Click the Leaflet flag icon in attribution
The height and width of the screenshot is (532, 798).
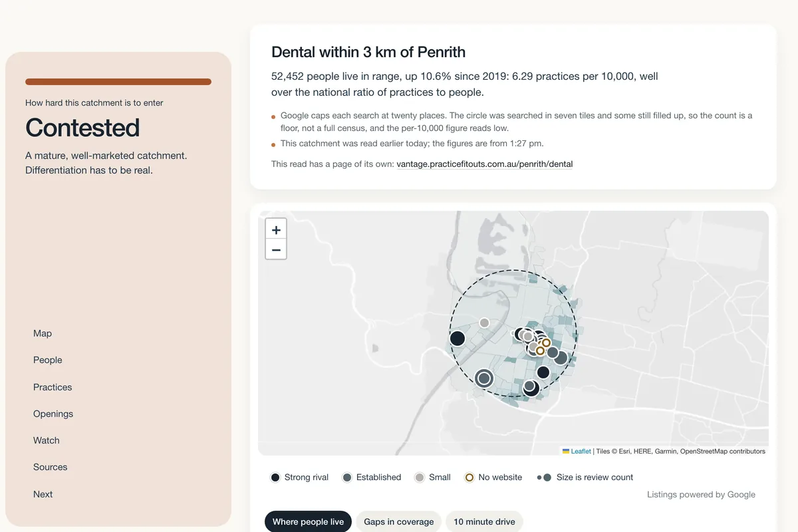pyautogui.click(x=566, y=451)
